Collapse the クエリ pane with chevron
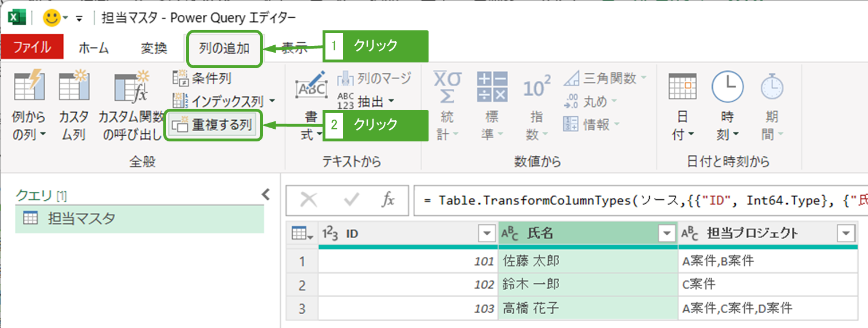Viewport: 868px width, 328px height. tap(265, 195)
